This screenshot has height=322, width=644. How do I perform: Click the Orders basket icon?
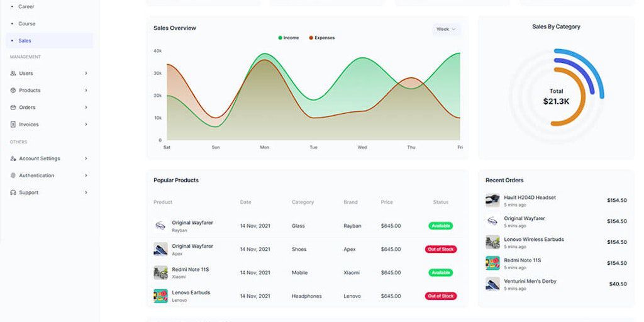point(13,107)
